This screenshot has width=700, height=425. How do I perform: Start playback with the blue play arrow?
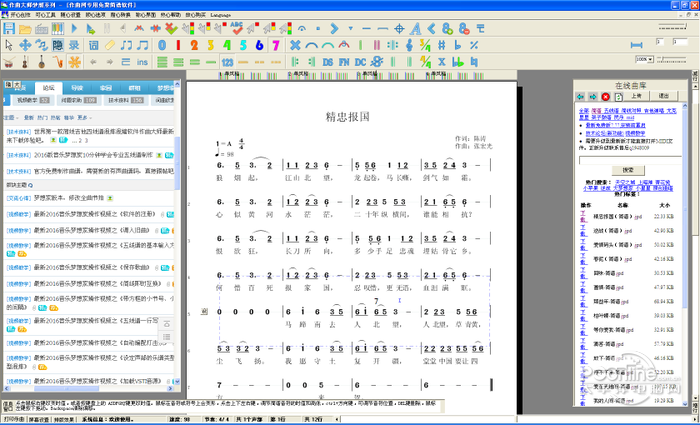coord(74,29)
